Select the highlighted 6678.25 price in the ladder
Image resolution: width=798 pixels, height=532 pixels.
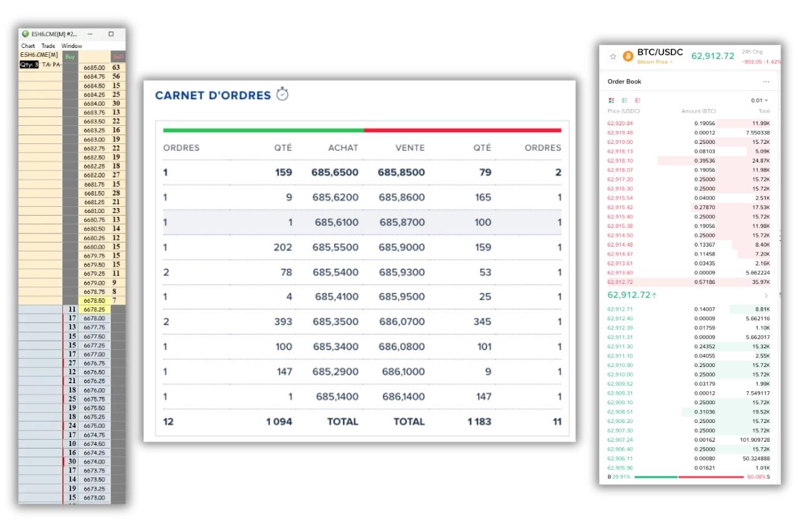coord(94,309)
